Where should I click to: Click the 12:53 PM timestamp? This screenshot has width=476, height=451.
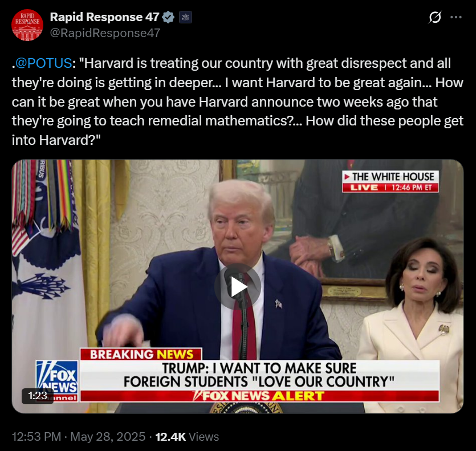pyautogui.click(x=36, y=436)
